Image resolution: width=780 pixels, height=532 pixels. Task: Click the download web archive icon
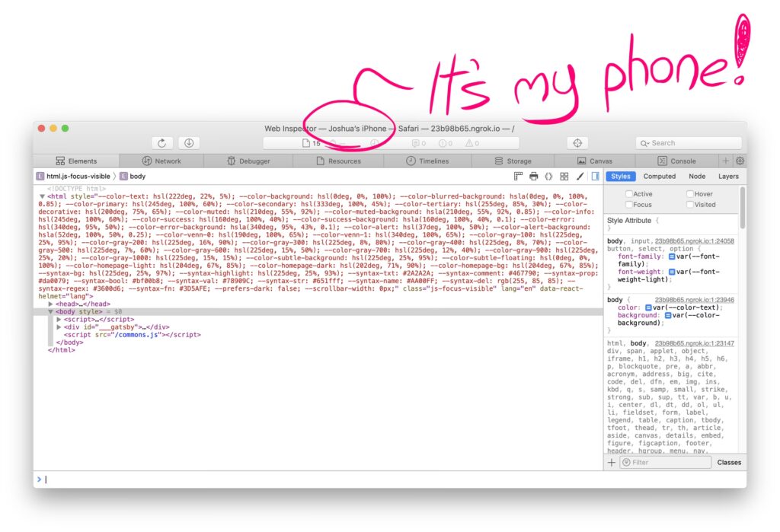[189, 143]
